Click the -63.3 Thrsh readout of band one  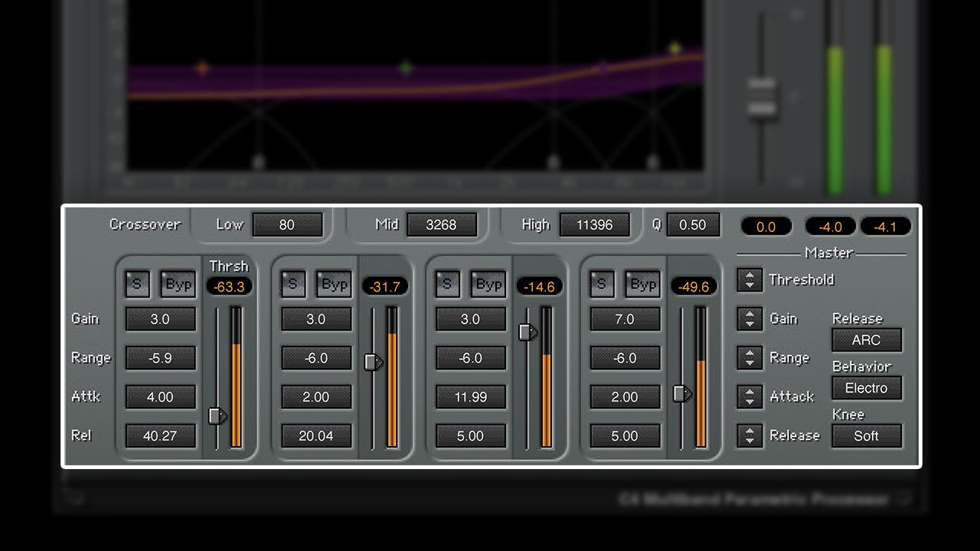[228, 285]
